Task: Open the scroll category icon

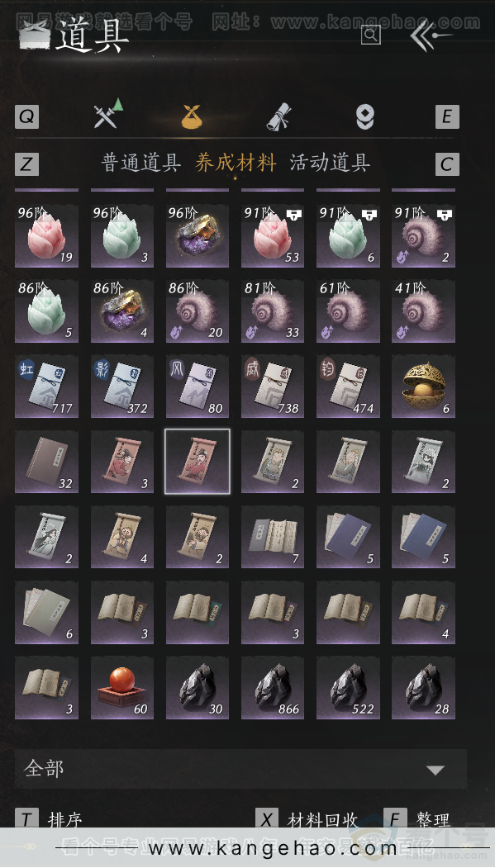Action: tap(279, 116)
